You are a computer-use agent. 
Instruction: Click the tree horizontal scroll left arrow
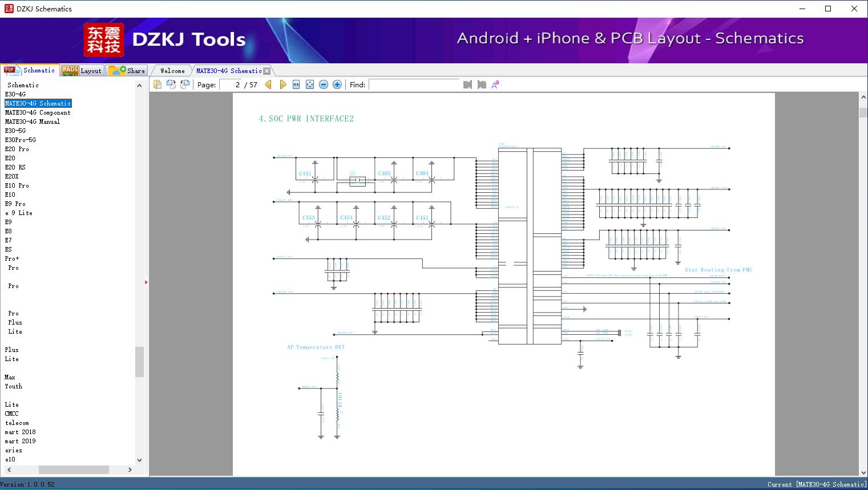pos(9,469)
